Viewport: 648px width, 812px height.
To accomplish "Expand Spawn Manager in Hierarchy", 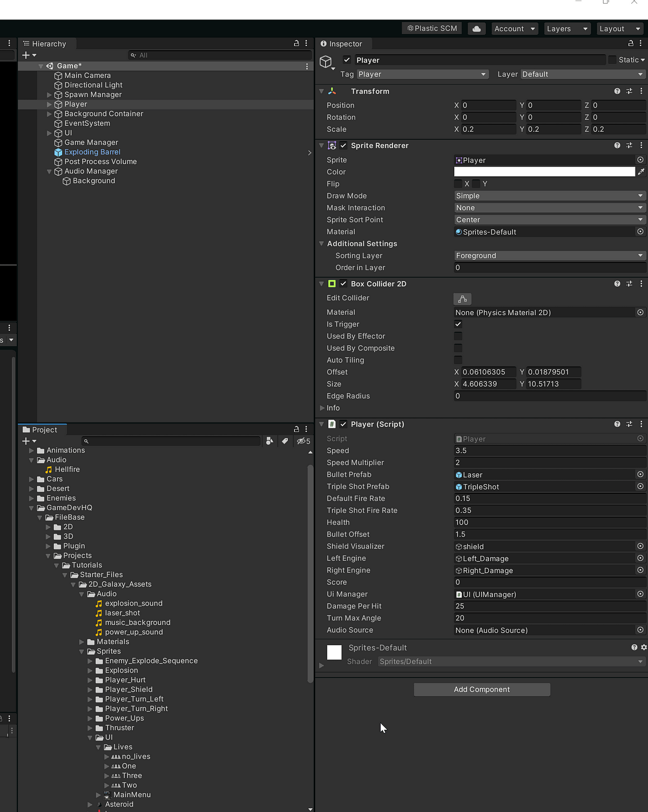I will coord(49,95).
